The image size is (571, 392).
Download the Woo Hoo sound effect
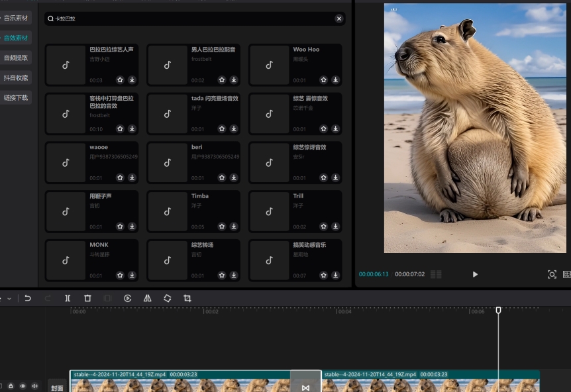click(335, 80)
